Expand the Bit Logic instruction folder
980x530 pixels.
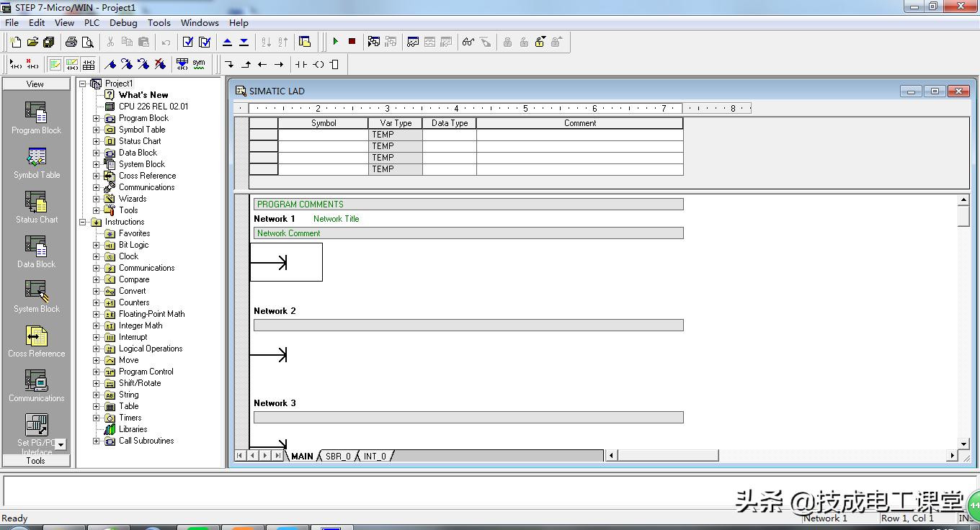[96, 245]
